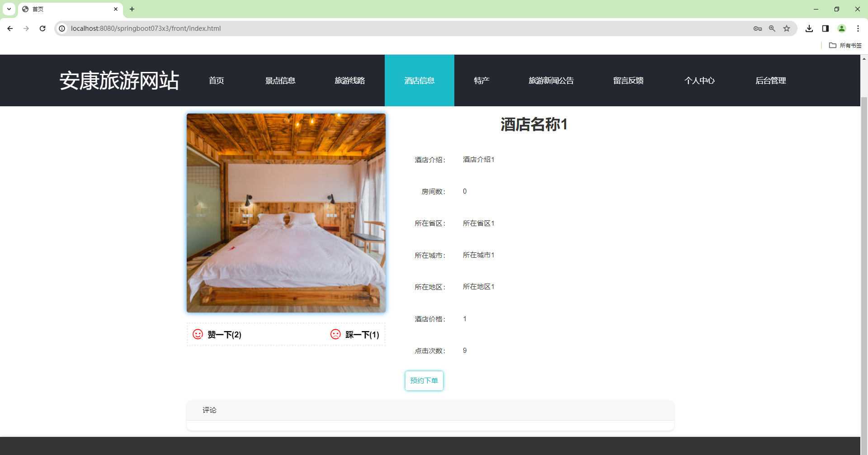Click the hotel room photo
The width and height of the screenshot is (868, 455).
pos(286,213)
